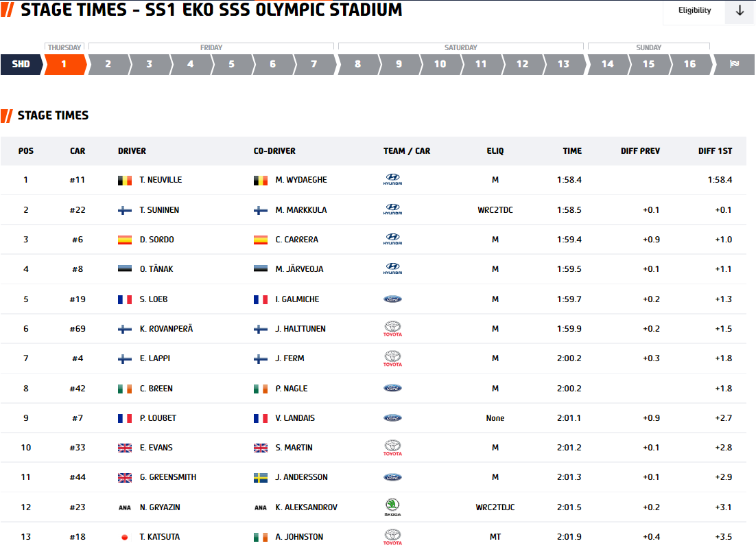The height and width of the screenshot is (550, 756).
Task: Select stage 16 tab
Action: click(x=690, y=64)
